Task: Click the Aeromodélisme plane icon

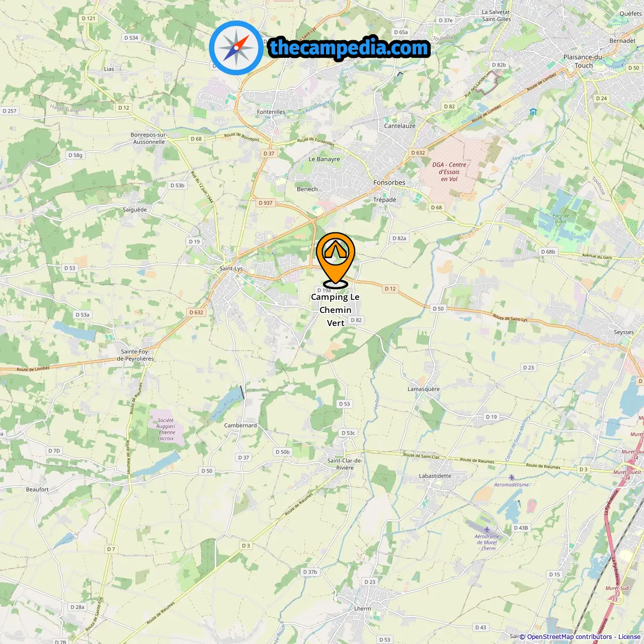Action: pyautogui.click(x=512, y=477)
